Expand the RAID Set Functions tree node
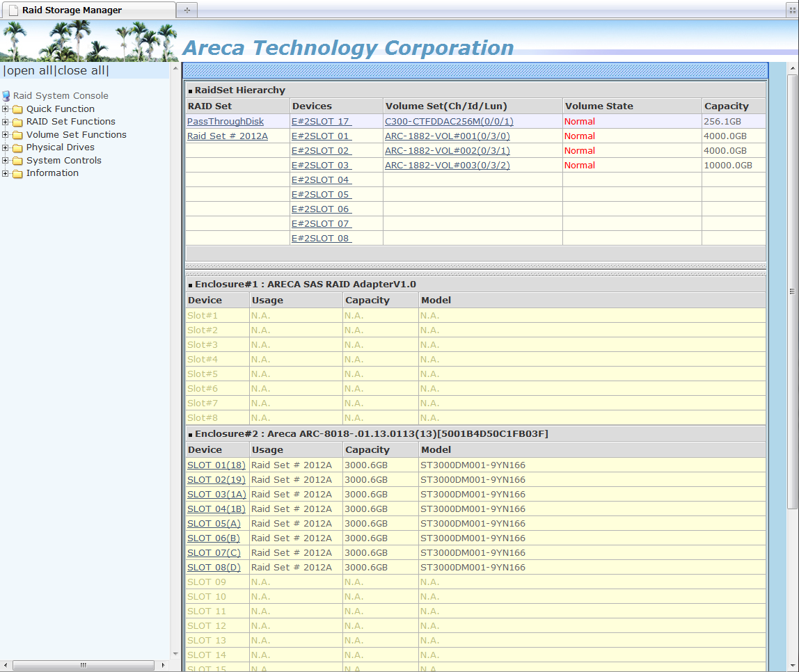This screenshot has height=672, width=799. click(x=6, y=122)
